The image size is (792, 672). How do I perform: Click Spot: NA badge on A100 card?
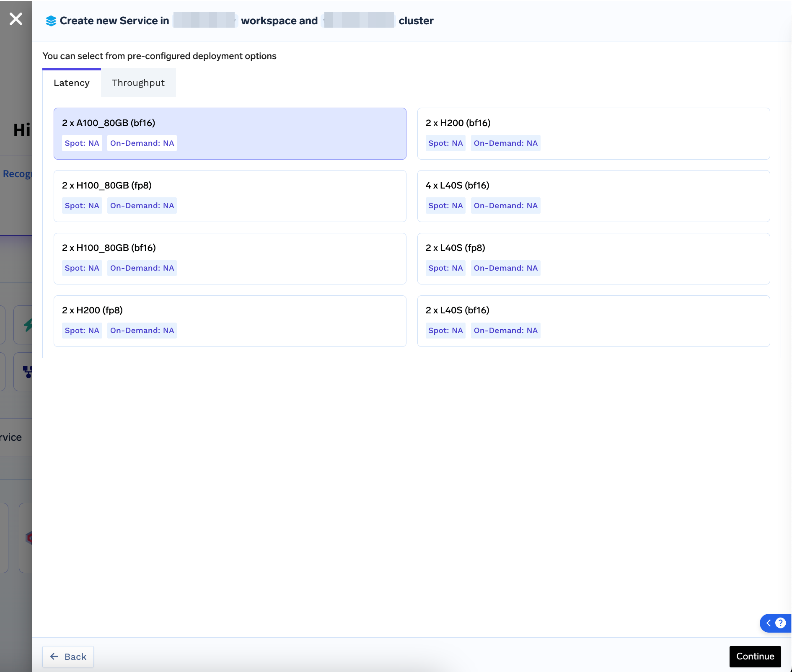(x=82, y=143)
